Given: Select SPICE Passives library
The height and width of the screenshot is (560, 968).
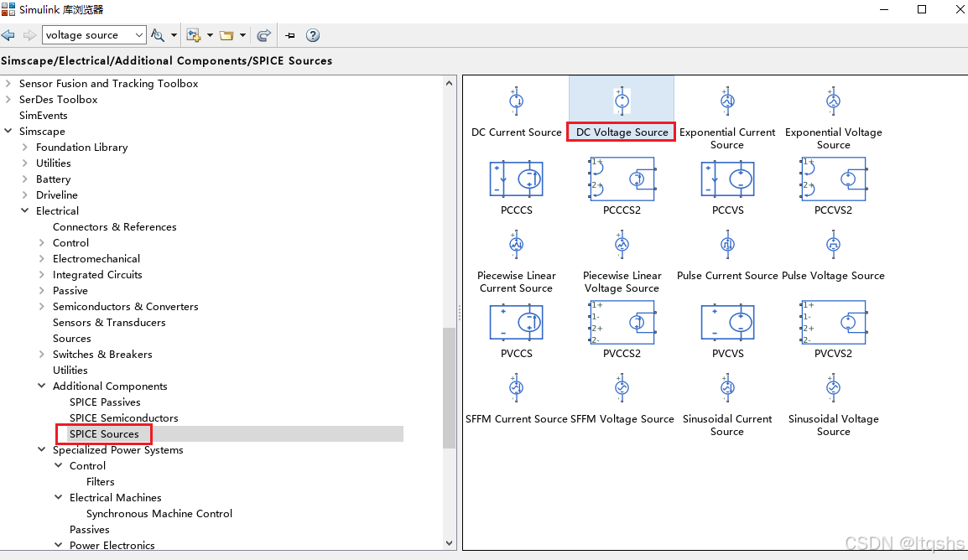Looking at the screenshot, I should pyautogui.click(x=105, y=402).
